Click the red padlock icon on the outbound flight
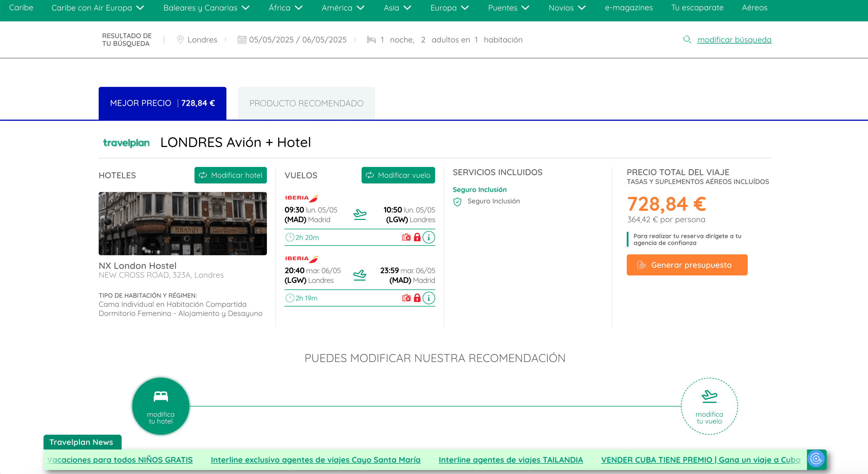868x474 pixels. click(417, 237)
